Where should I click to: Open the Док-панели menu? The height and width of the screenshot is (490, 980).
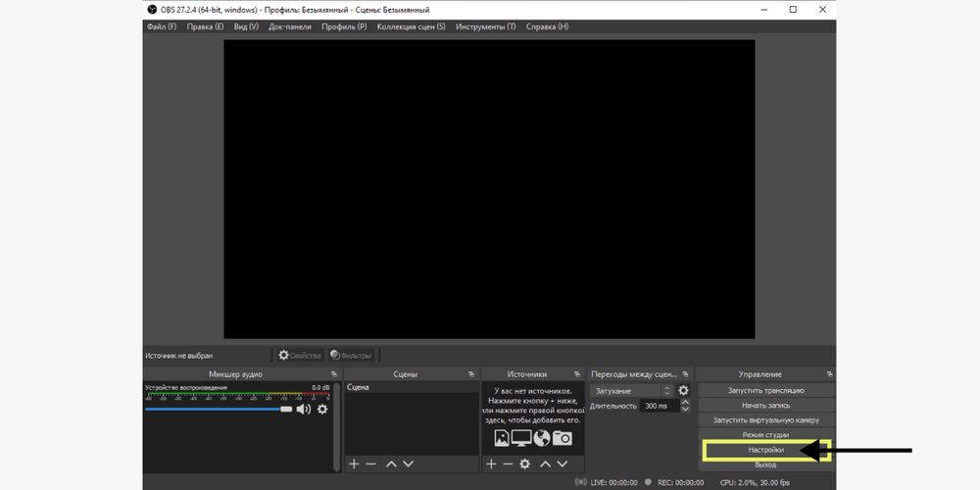290,26
